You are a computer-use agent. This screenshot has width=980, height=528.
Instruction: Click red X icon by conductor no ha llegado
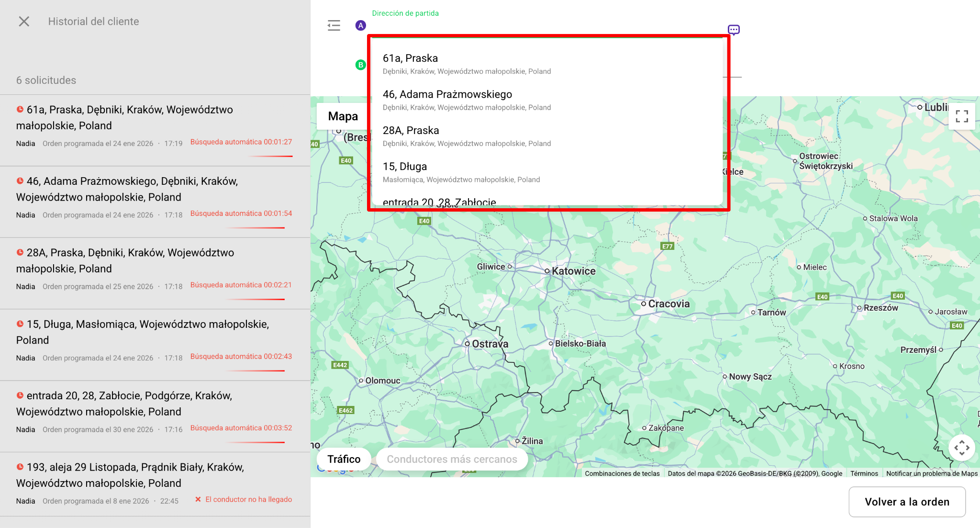click(x=198, y=499)
